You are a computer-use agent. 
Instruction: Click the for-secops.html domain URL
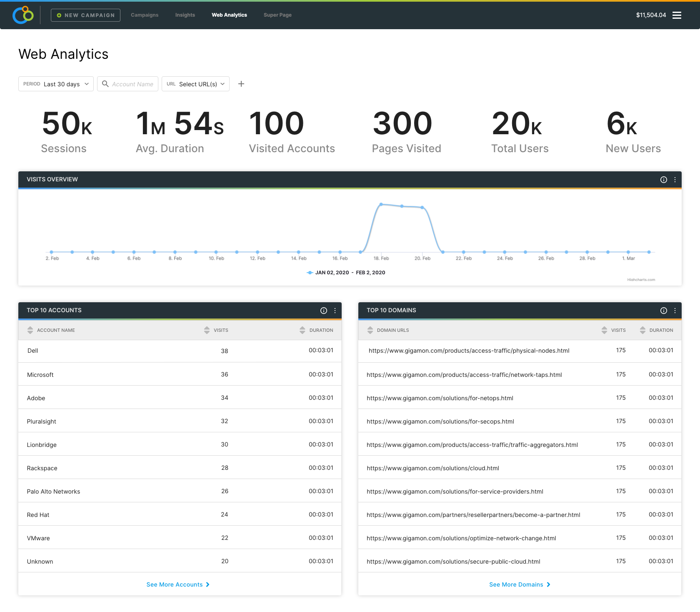(440, 421)
